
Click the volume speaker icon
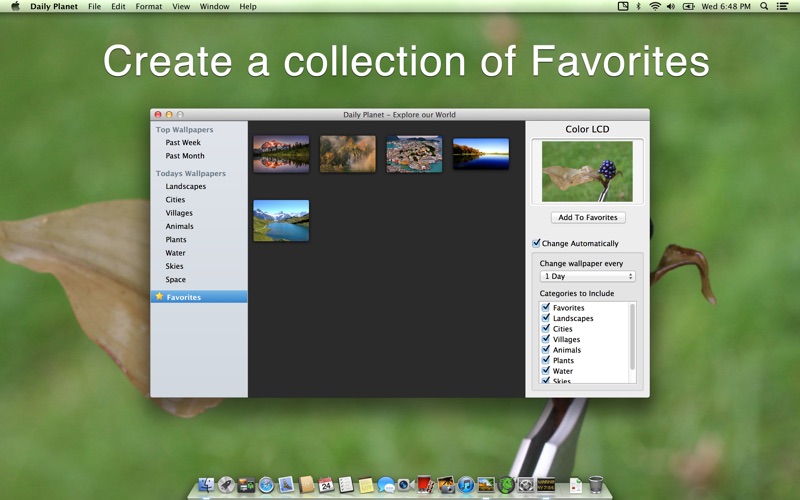(670, 6)
